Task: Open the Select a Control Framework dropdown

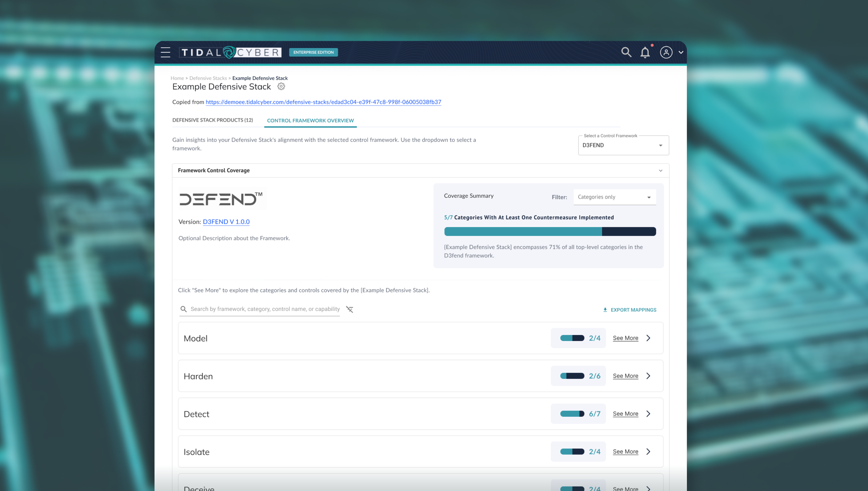Action: pos(623,145)
